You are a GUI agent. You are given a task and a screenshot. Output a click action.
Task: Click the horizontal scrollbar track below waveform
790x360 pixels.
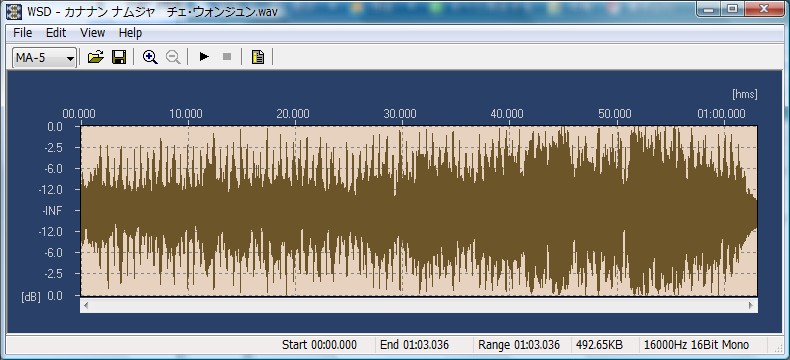pyautogui.click(x=419, y=305)
